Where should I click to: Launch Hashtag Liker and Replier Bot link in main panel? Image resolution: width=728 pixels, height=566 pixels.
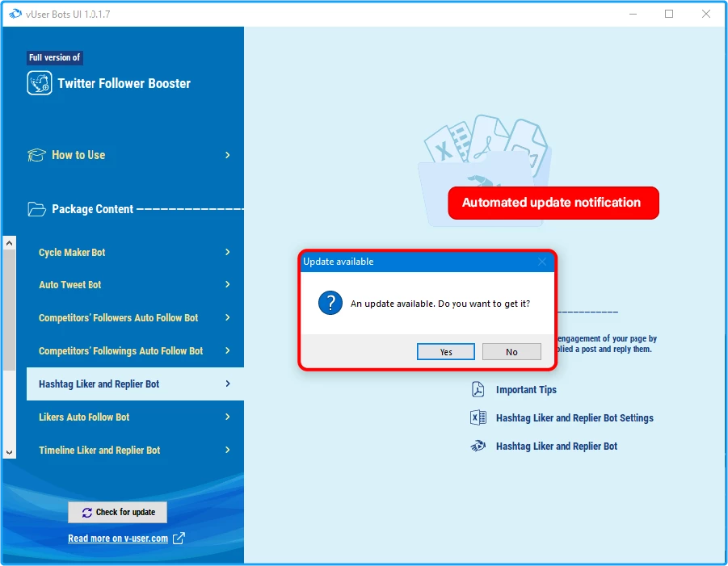[x=557, y=446]
